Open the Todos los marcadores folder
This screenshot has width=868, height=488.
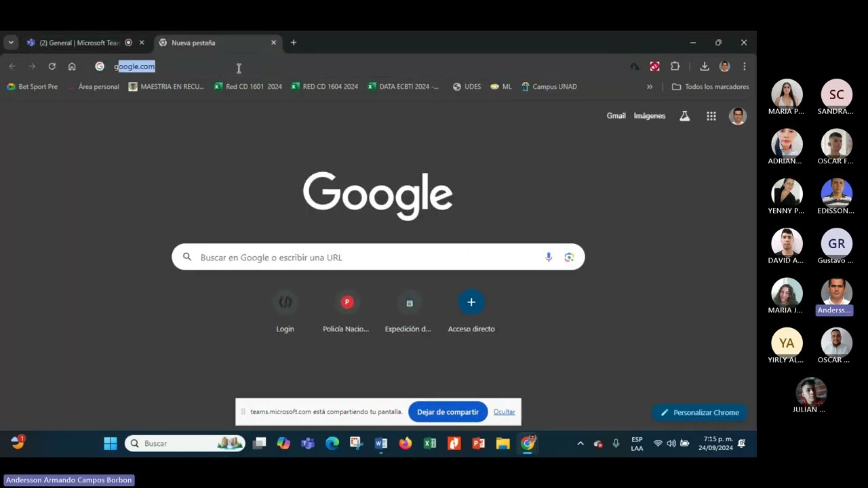point(710,87)
